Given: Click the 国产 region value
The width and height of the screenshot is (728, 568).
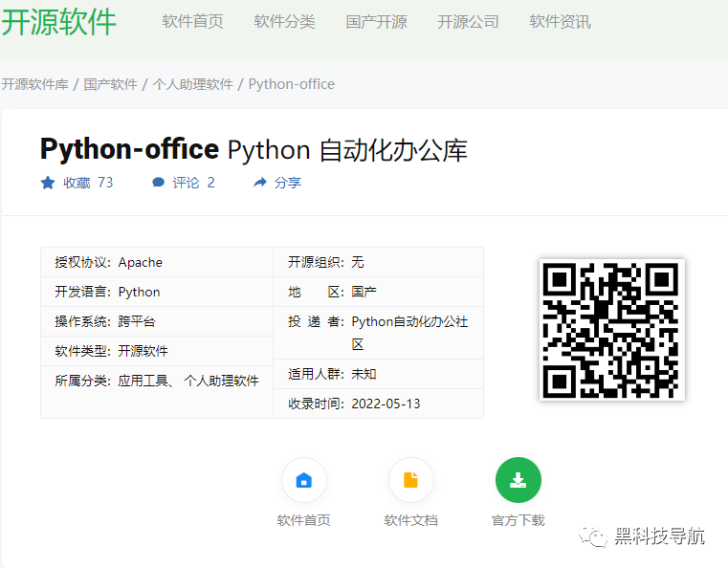Looking at the screenshot, I should pyautogui.click(x=364, y=292).
